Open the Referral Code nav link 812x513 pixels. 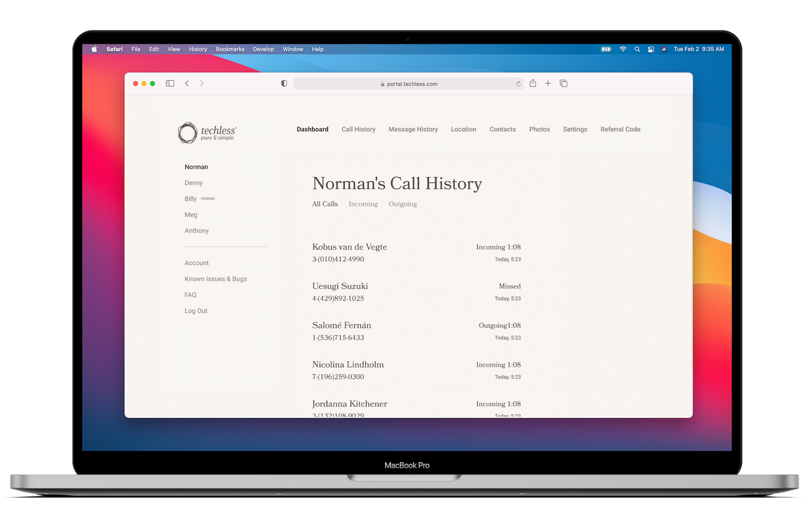click(x=620, y=130)
